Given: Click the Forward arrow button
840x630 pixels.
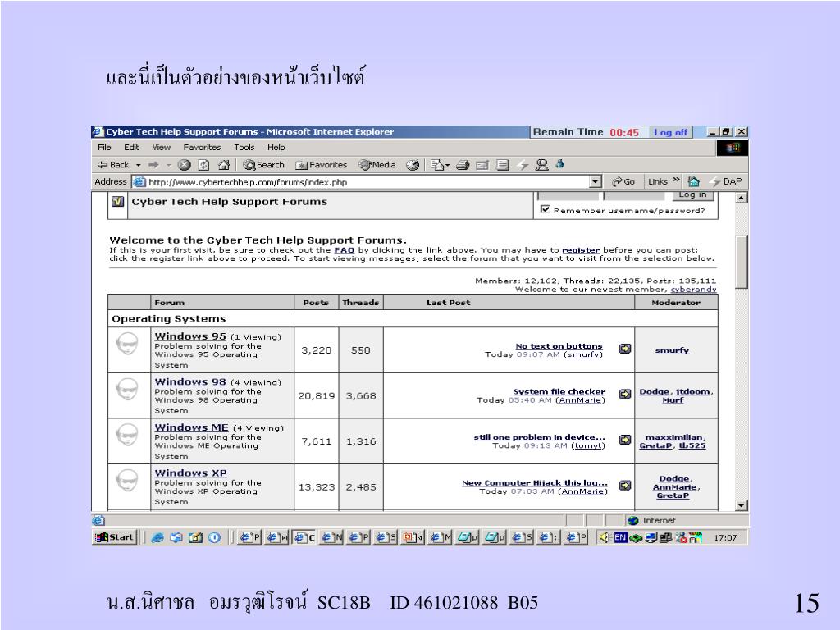Looking at the screenshot, I should click(153, 165).
